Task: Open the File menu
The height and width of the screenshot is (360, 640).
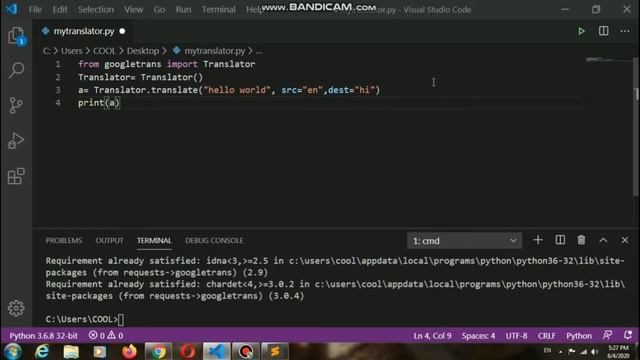Action: point(35,9)
